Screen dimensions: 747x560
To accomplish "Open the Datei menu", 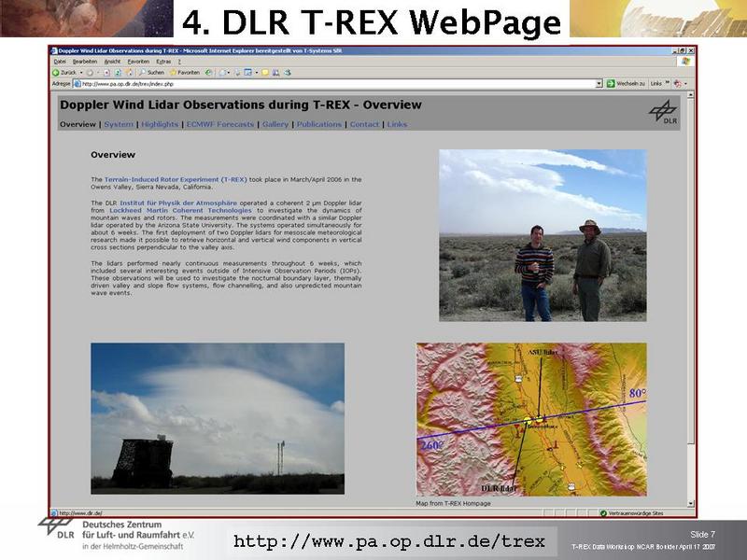I will pyautogui.click(x=60, y=62).
